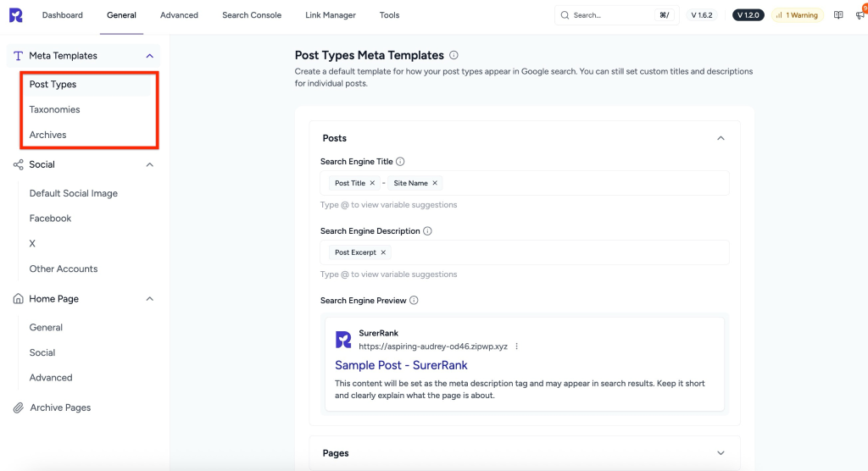Open Archive Pages in the sidebar
868x471 pixels.
(60, 407)
